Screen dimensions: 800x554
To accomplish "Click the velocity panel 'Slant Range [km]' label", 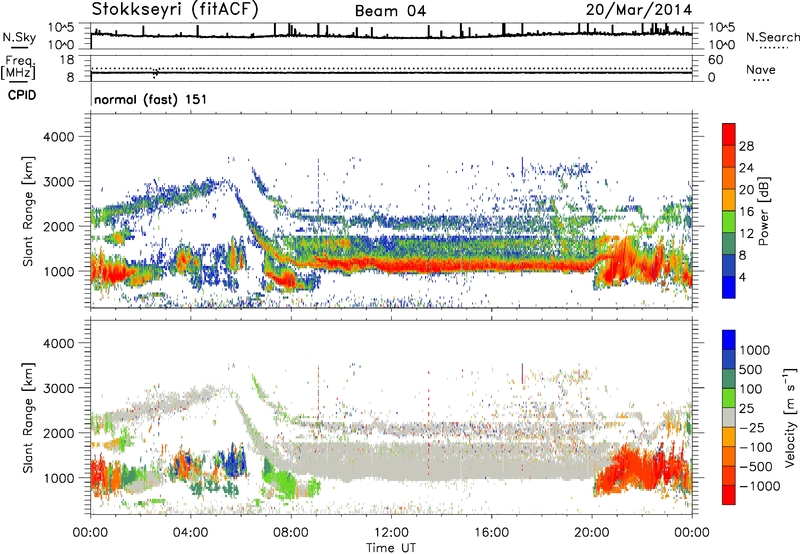I will coord(28,417).
